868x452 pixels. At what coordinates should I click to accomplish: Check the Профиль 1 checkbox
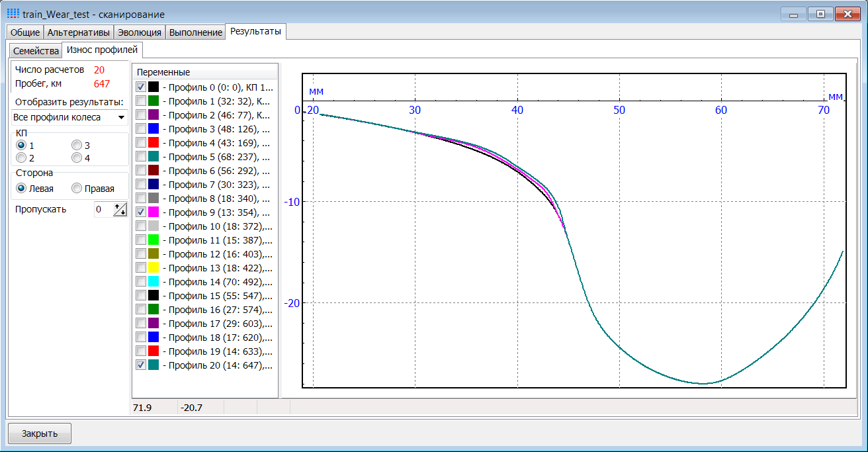[x=141, y=101]
